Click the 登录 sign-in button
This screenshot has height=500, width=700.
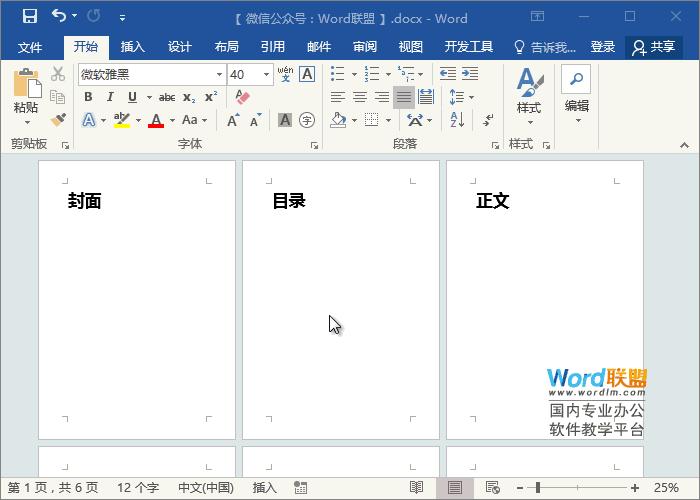[x=603, y=47]
